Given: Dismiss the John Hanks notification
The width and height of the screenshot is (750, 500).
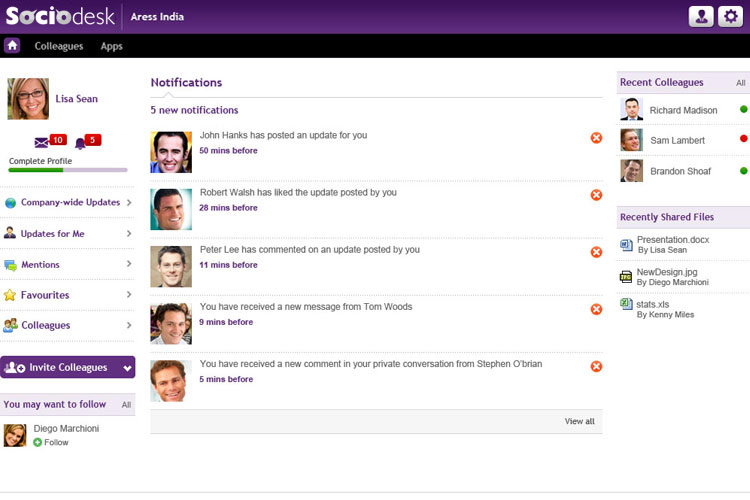Looking at the screenshot, I should [x=596, y=138].
